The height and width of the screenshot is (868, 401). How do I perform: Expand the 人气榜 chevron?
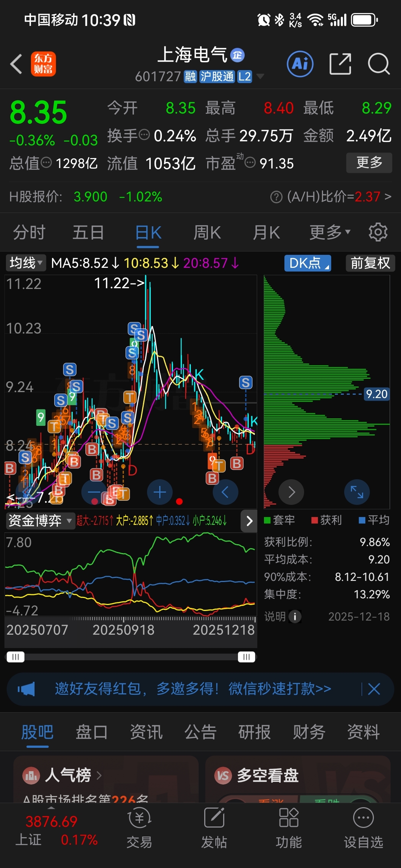click(99, 775)
